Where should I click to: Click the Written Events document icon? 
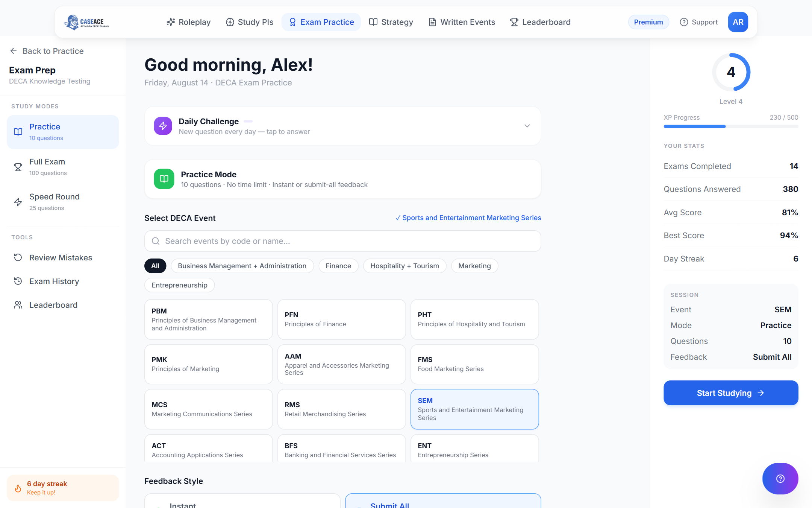432,22
